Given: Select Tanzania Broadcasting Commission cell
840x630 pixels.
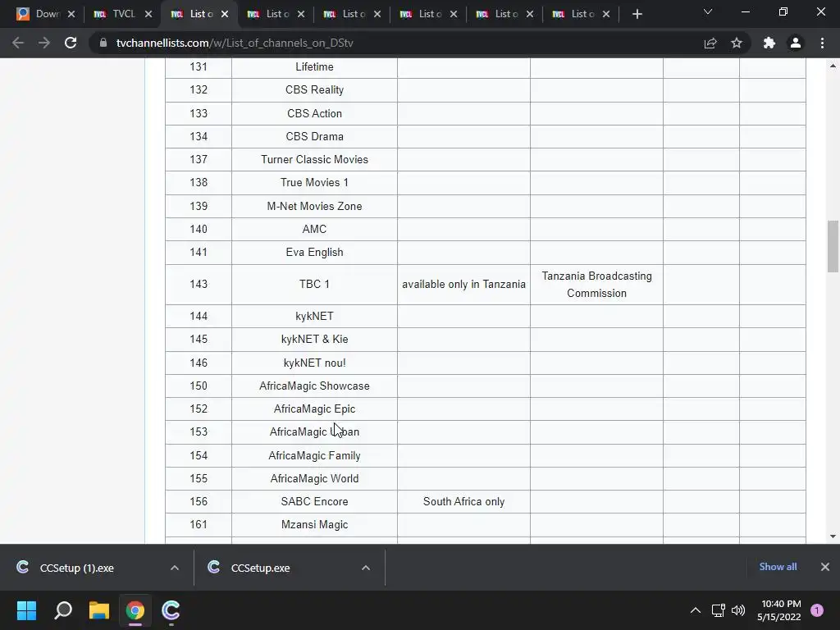Looking at the screenshot, I should pos(597,285).
